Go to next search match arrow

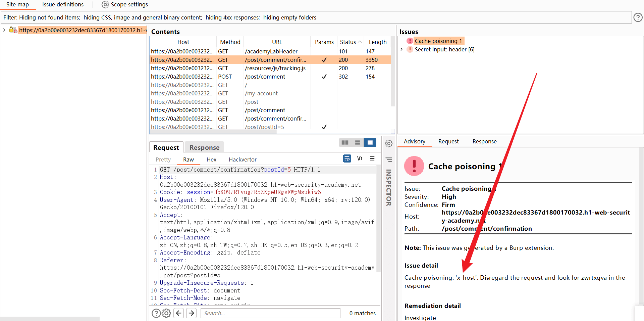(x=192, y=313)
